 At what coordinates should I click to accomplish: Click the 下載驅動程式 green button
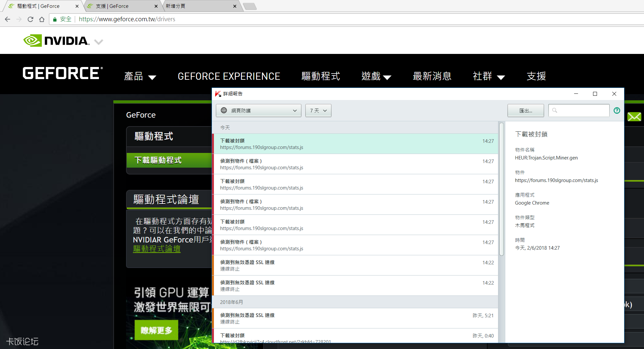click(169, 160)
